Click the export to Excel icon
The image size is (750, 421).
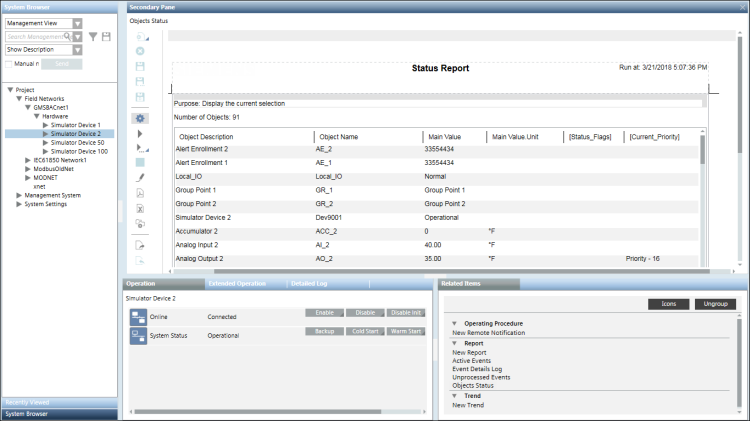tap(141, 208)
